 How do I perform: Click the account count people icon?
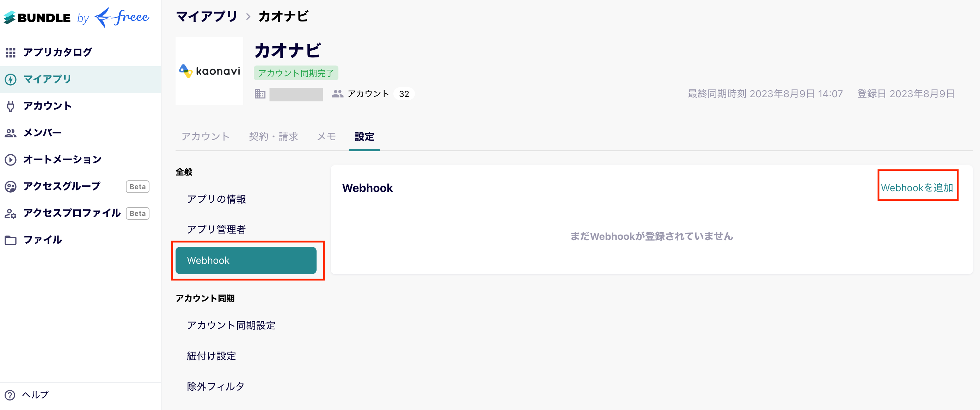coord(337,94)
